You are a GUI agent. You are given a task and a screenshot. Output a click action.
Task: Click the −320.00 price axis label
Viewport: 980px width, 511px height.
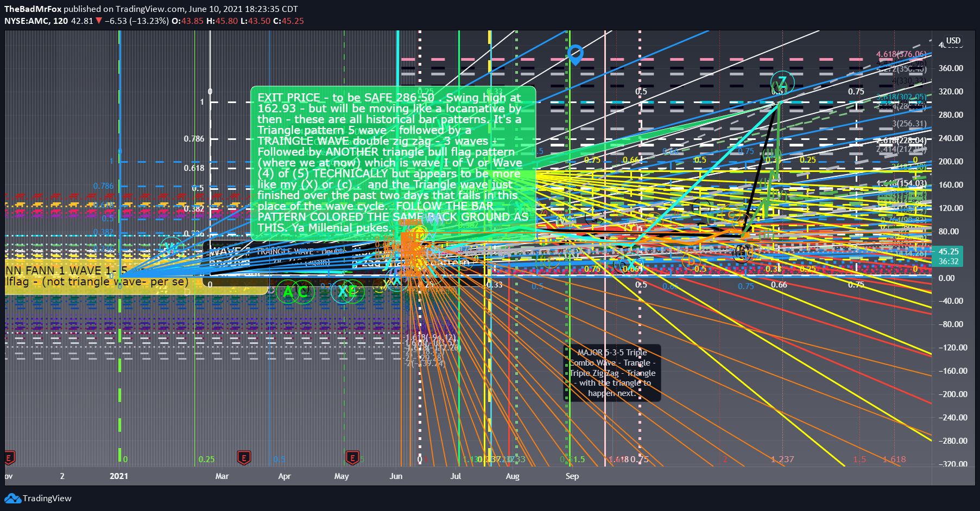[x=953, y=464]
